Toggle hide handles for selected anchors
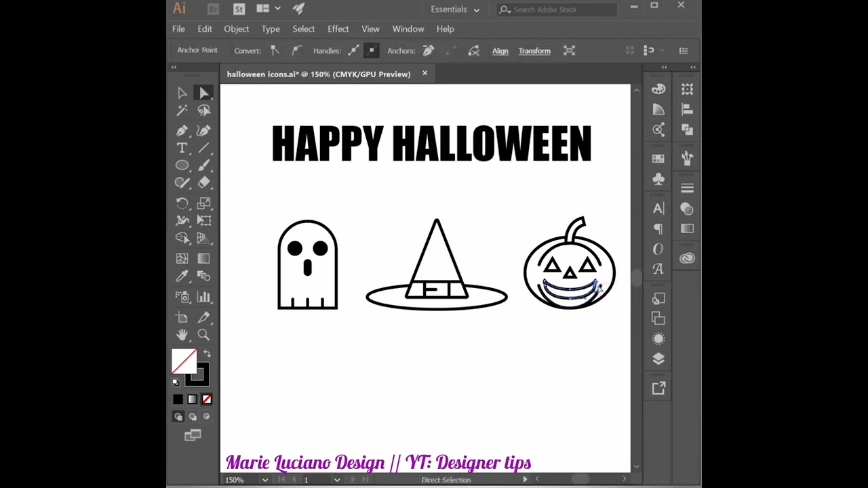This screenshot has width=868, height=488. [x=371, y=51]
